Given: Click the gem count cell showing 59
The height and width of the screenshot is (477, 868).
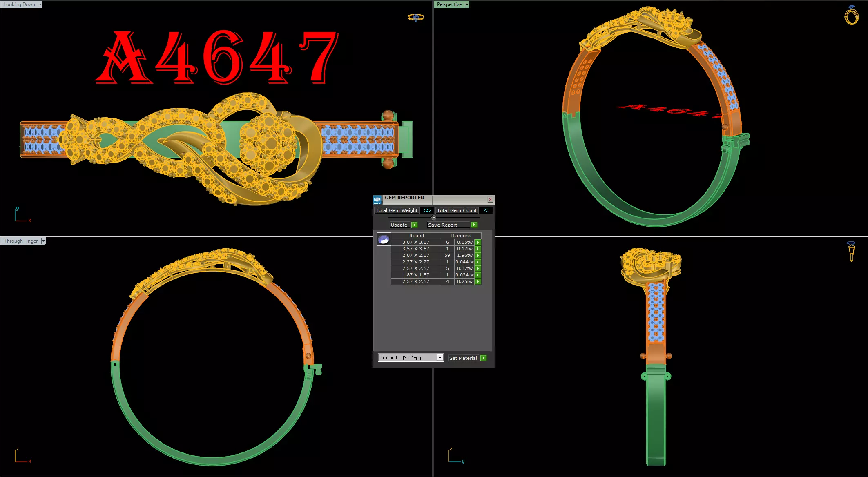Looking at the screenshot, I should tap(447, 255).
